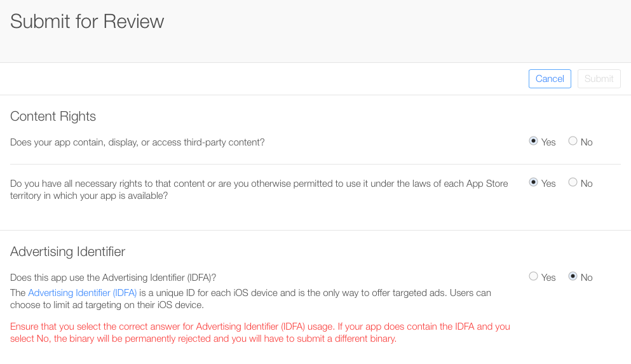631x364 pixels.
Task: Set IDFA usage radio to Yes
Action: coord(534,276)
